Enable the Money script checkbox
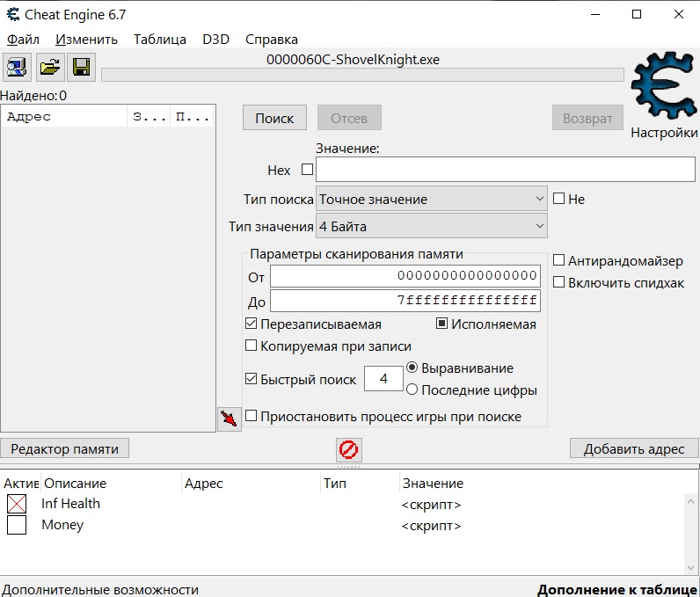The width and height of the screenshot is (700, 597). click(17, 525)
